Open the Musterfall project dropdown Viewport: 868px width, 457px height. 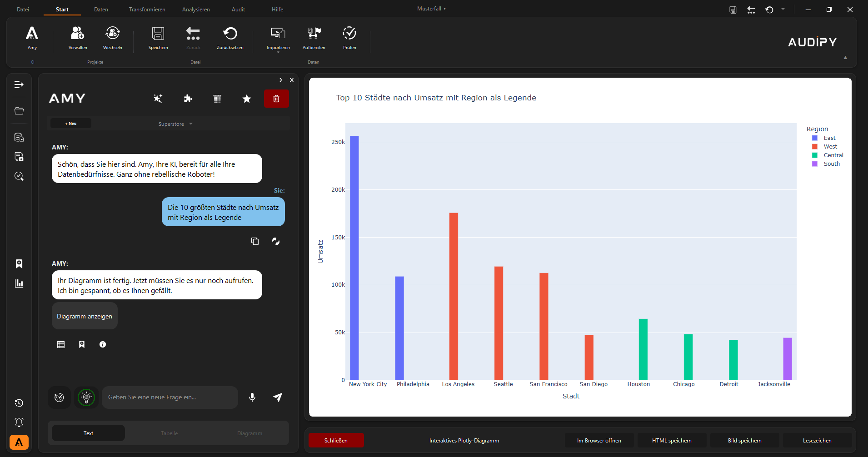click(x=431, y=9)
